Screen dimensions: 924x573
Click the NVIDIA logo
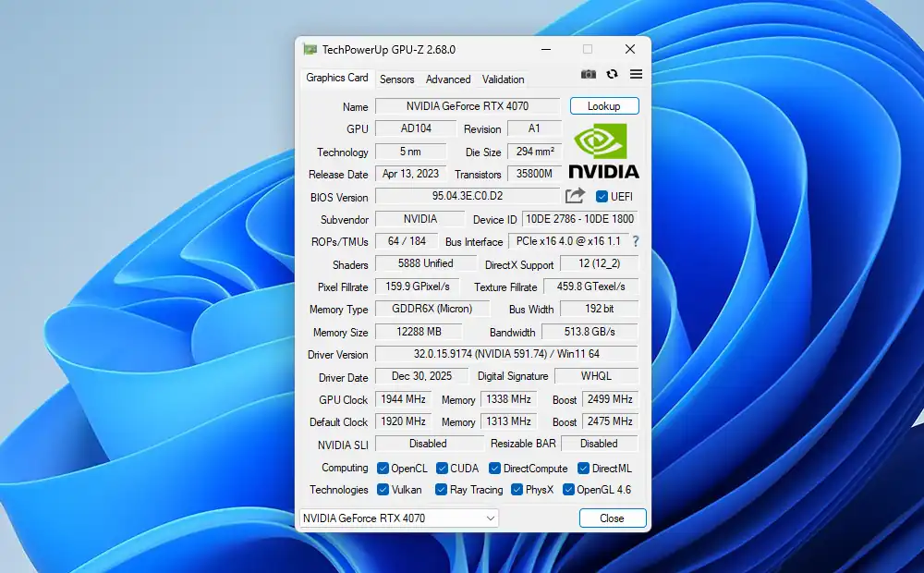click(x=602, y=151)
